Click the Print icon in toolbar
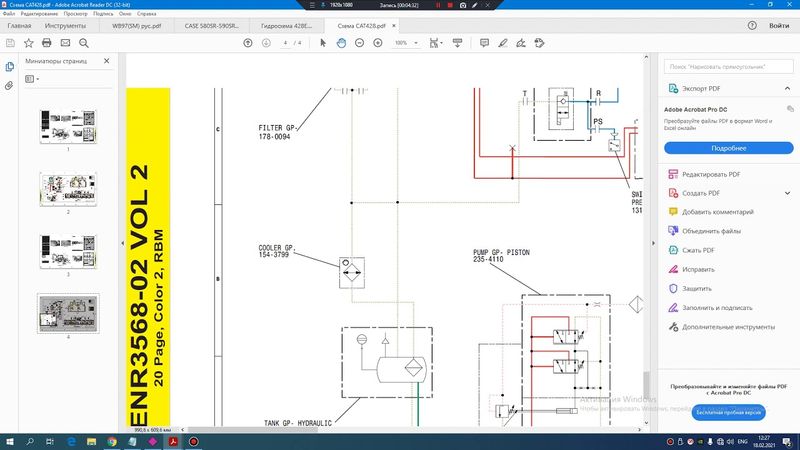800x450 pixels. [x=46, y=43]
